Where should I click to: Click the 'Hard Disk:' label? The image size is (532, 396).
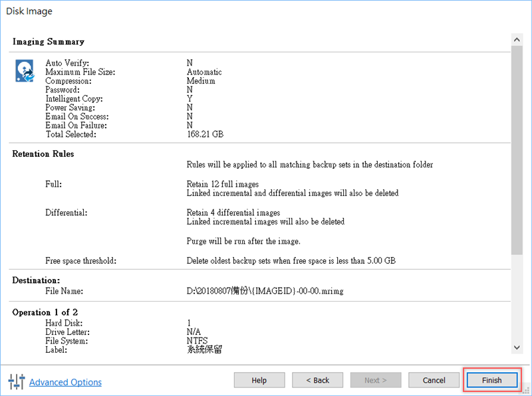(64, 323)
